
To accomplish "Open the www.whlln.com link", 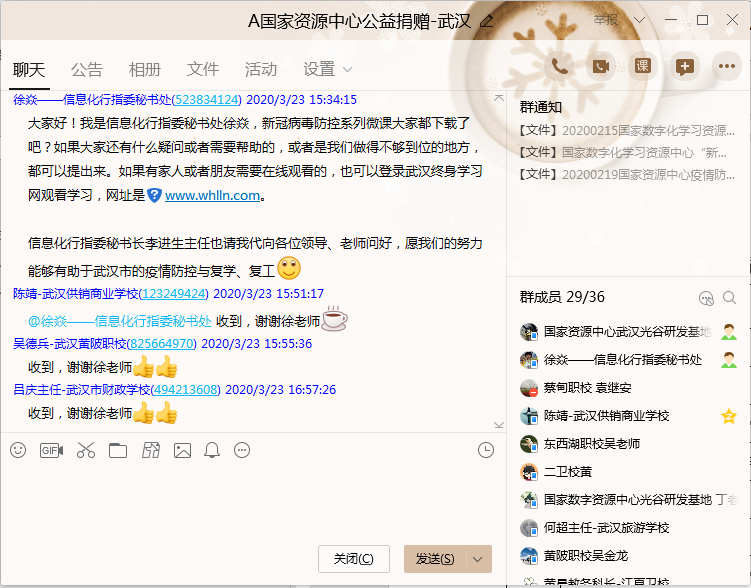I will pos(212,196).
